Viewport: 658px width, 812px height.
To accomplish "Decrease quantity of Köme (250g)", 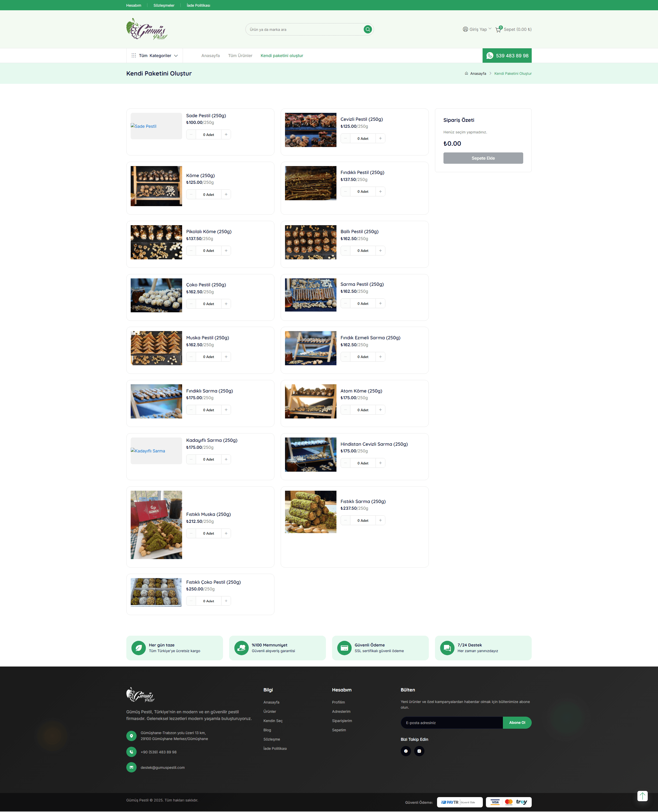I will tap(191, 194).
